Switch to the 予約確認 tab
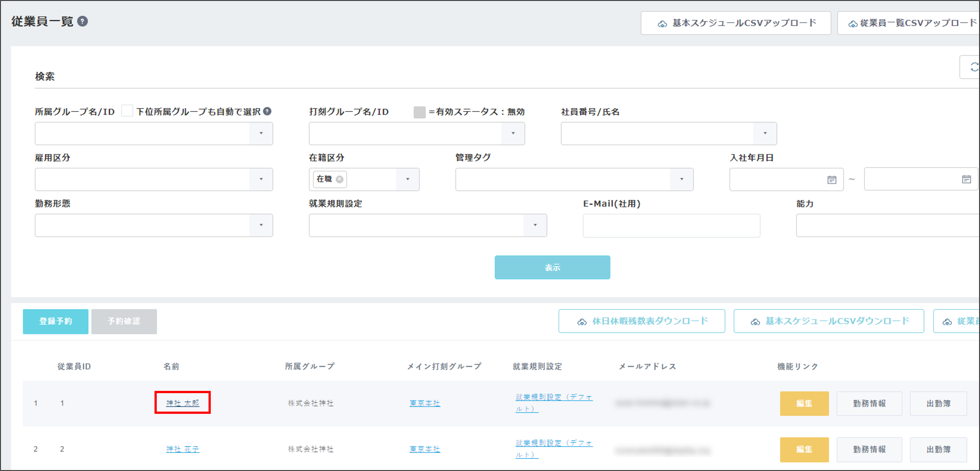Viewport: 980px width, 471px height. tap(124, 321)
